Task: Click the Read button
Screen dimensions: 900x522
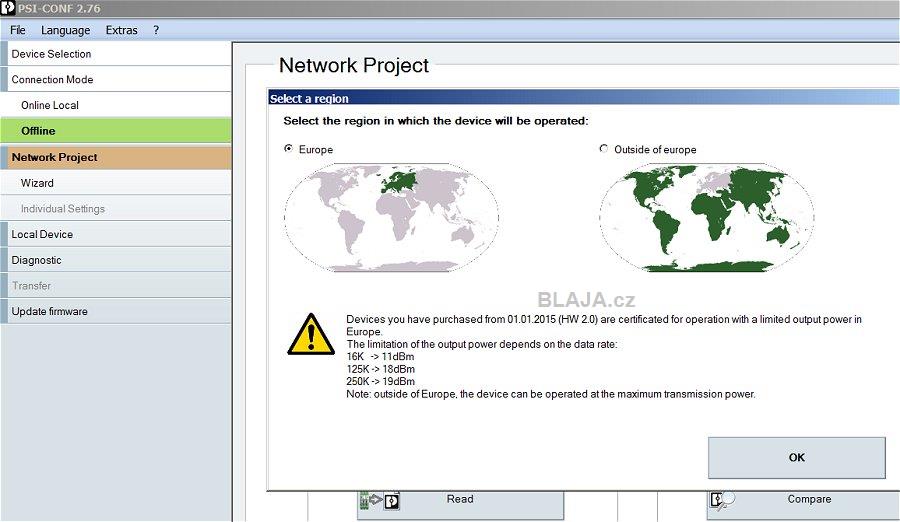Action: click(x=460, y=503)
